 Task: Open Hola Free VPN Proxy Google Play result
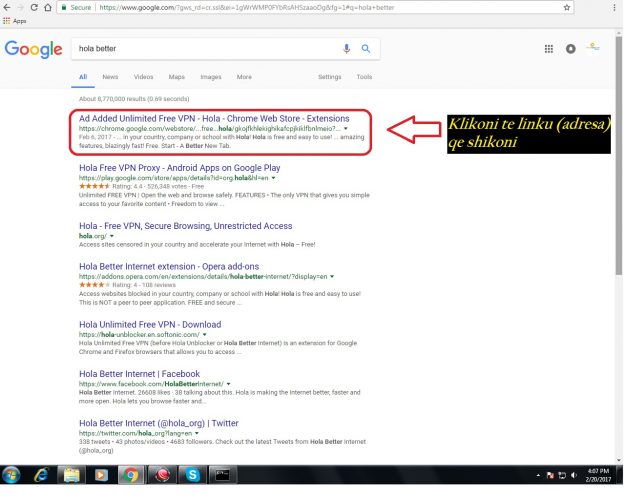pyautogui.click(x=180, y=168)
